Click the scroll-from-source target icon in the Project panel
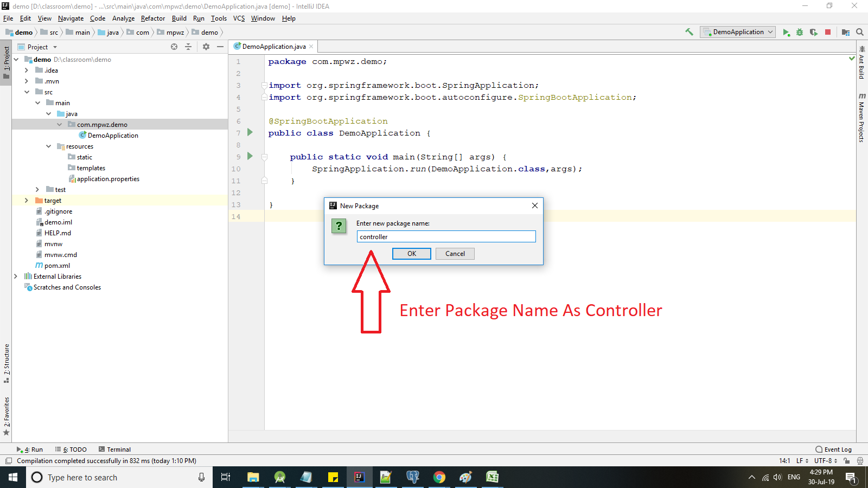The width and height of the screenshot is (868, 488). pyautogui.click(x=174, y=47)
